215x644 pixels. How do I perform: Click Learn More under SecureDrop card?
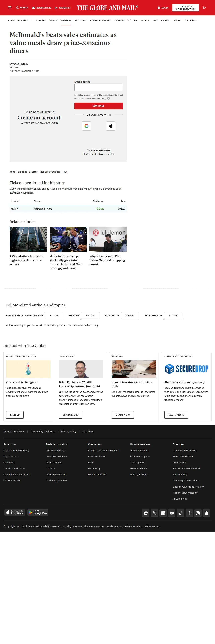tap(176, 415)
